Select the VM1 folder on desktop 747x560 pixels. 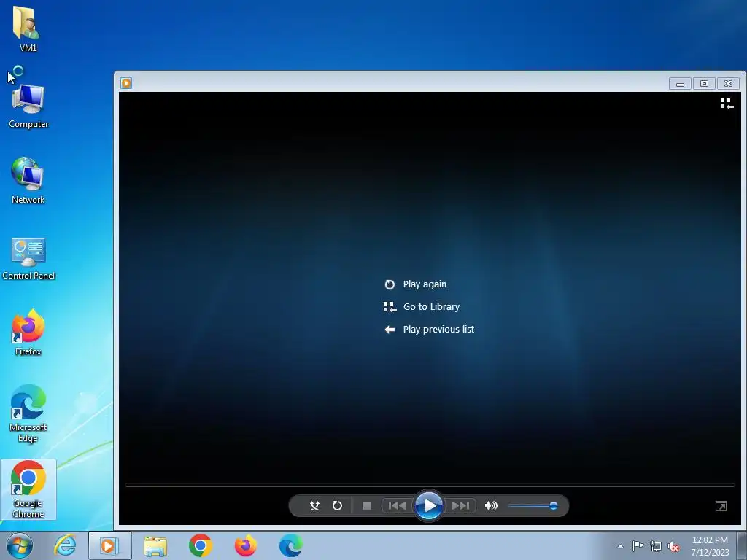(x=28, y=28)
